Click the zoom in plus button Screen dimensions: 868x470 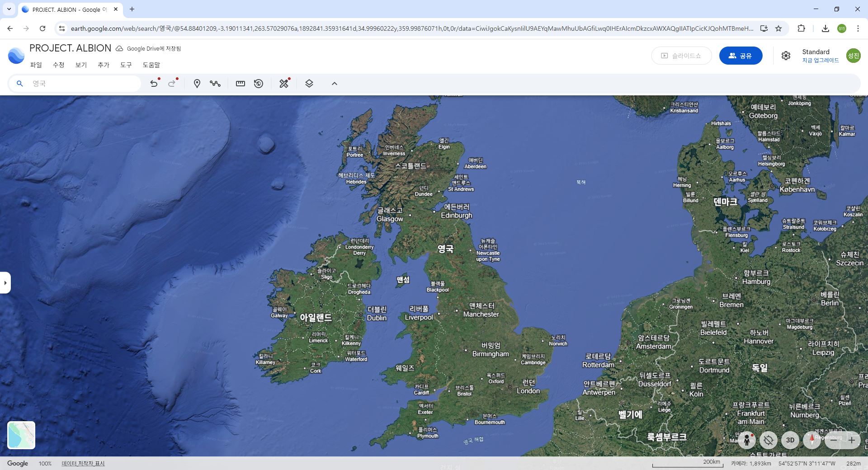852,440
